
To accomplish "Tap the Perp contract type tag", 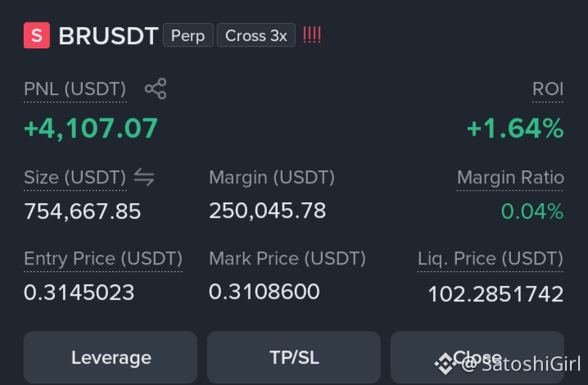I will 188,35.
